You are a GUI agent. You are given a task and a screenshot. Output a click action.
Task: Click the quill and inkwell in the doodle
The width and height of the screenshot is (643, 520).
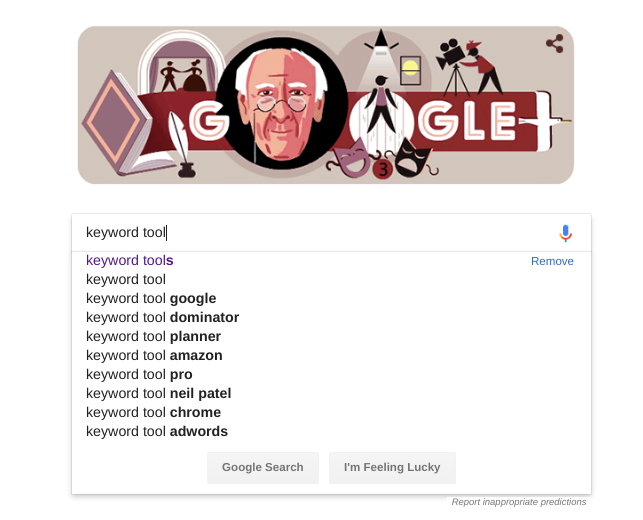[182, 146]
